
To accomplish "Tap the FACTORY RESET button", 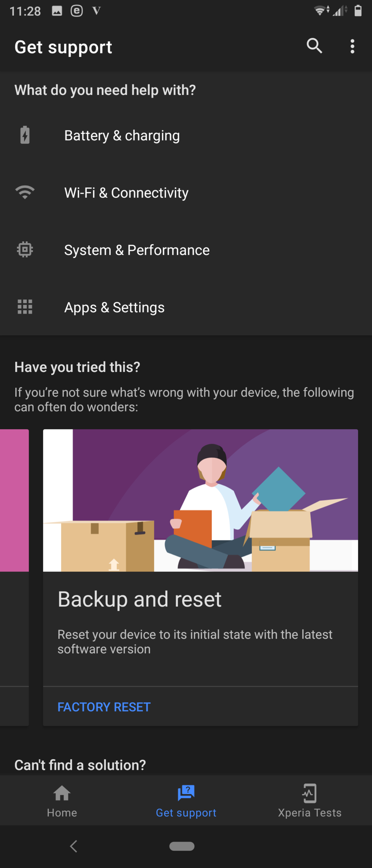I will pyautogui.click(x=104, y=707).
